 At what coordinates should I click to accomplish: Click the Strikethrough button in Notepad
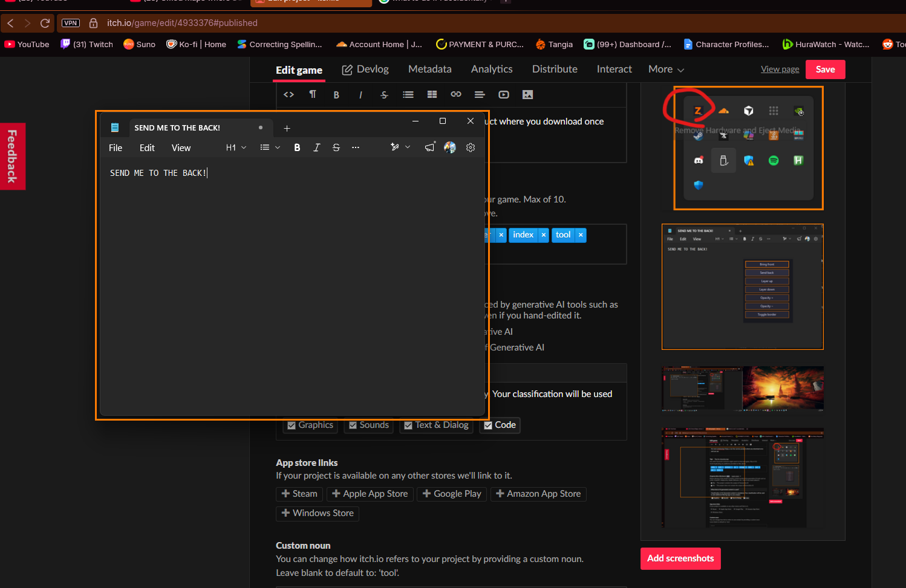[x=336, y=147]
